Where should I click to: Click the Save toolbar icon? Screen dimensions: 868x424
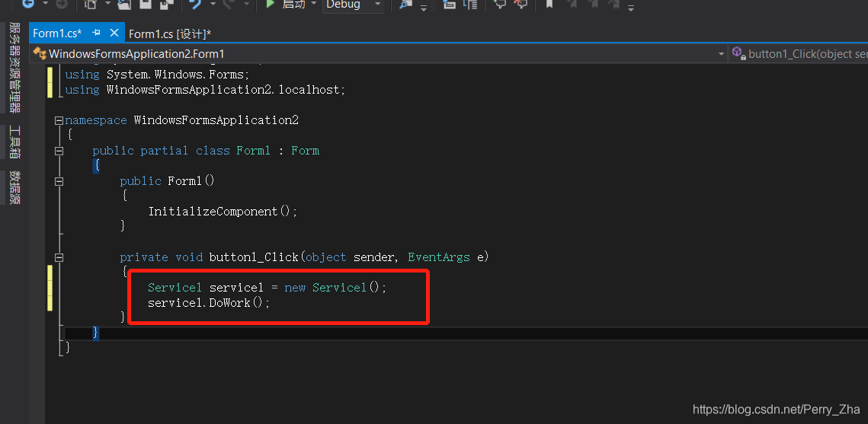point(146,4)
